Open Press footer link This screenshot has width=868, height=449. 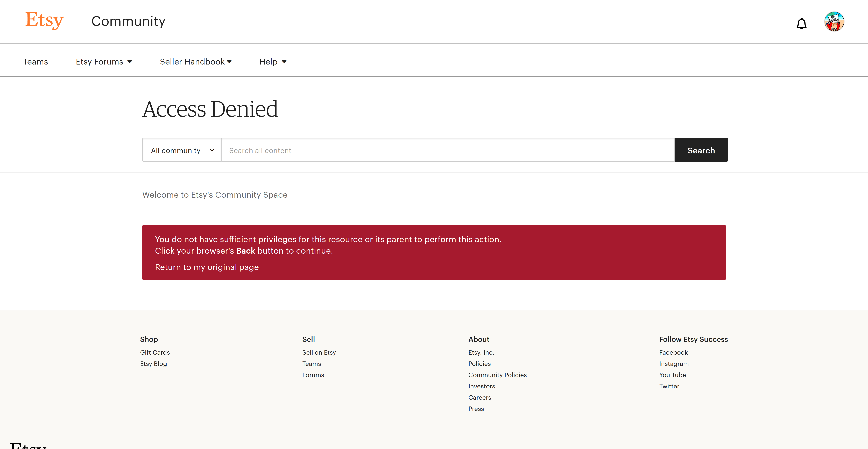tap(476, 409)
